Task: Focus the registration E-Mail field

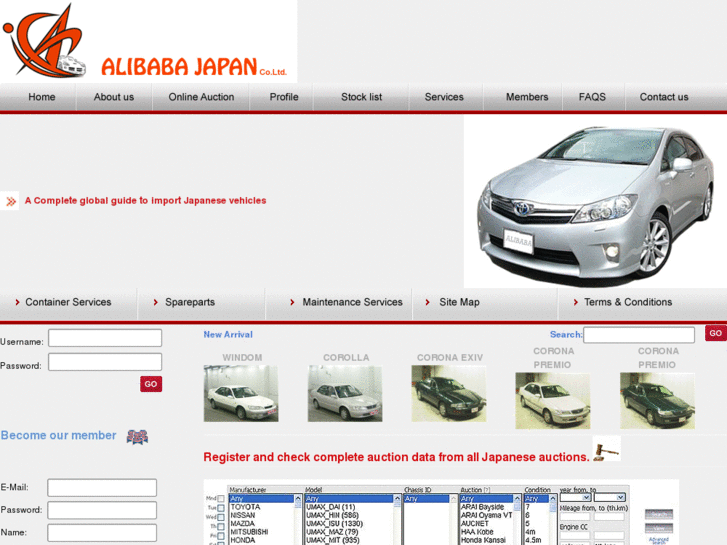Action: click(102, 488)
